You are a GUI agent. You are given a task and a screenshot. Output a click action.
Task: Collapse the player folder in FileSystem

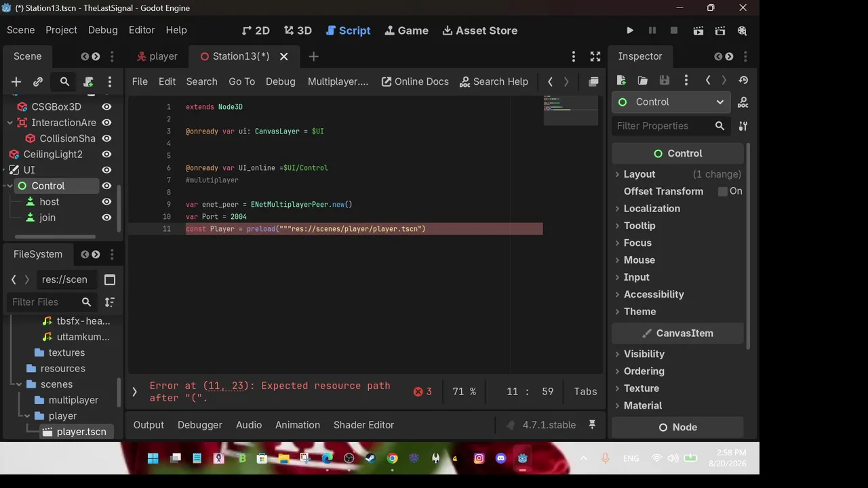(28, 416)
